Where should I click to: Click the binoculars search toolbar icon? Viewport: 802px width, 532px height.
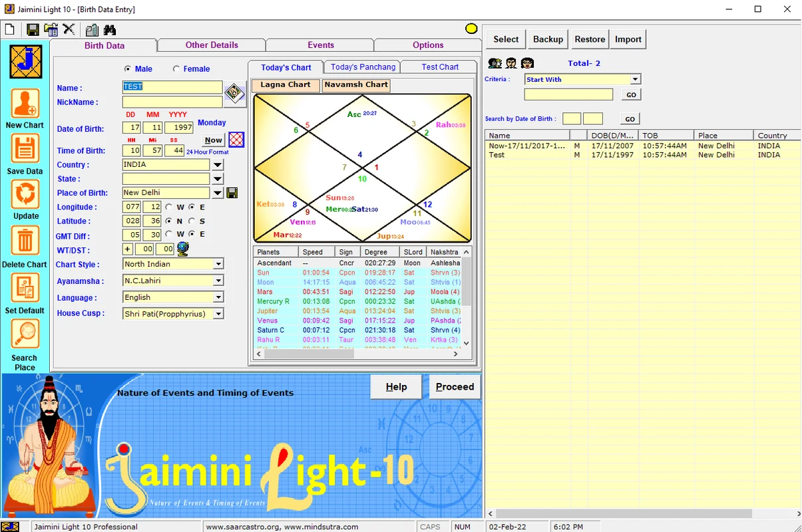110,29
